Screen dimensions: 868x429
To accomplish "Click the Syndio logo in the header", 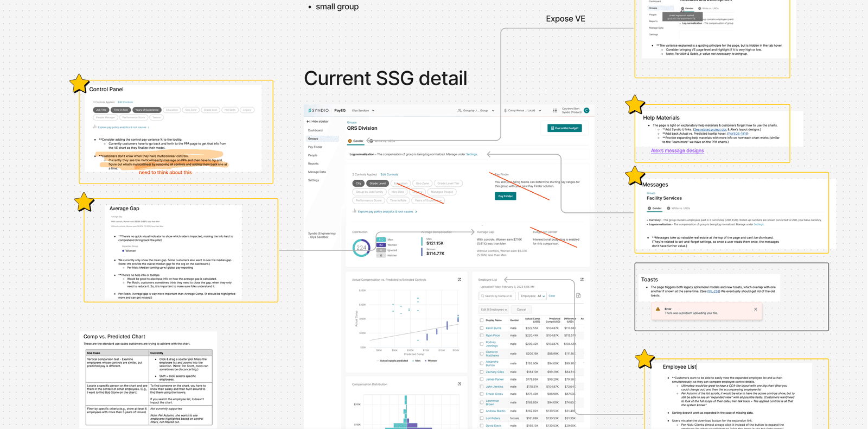I will click(318, 110).
